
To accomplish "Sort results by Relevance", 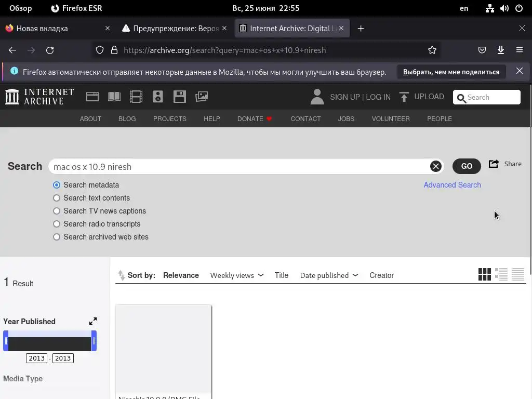I will click(x=181, y=275).
